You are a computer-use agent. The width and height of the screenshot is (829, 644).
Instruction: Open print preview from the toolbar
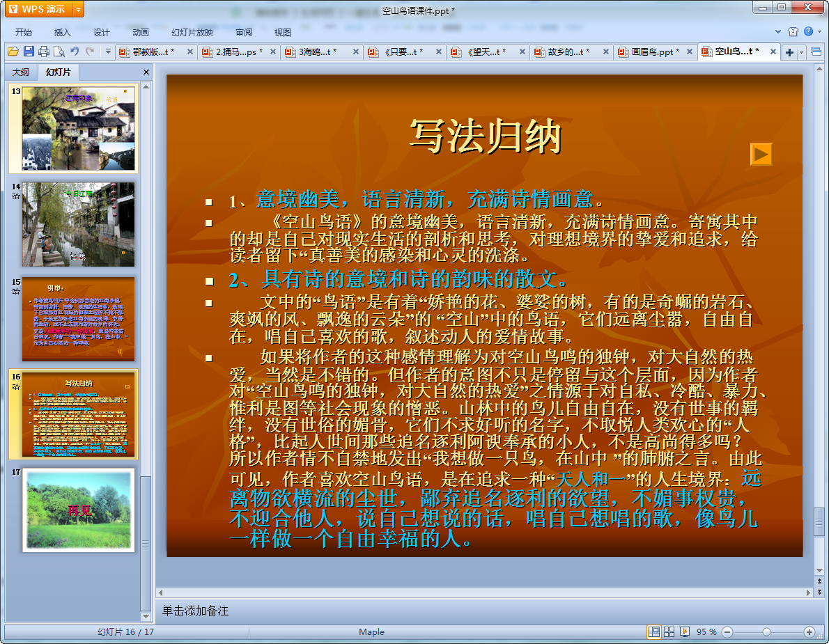(59, 52)
